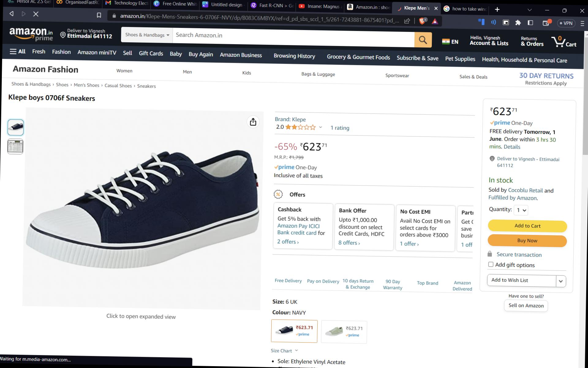Open Gift Cards in nav bar

151,53
